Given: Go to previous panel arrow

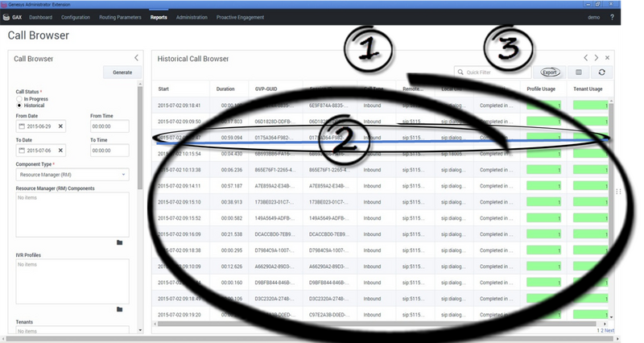Looking at the screenshot, I should point(586,58).
